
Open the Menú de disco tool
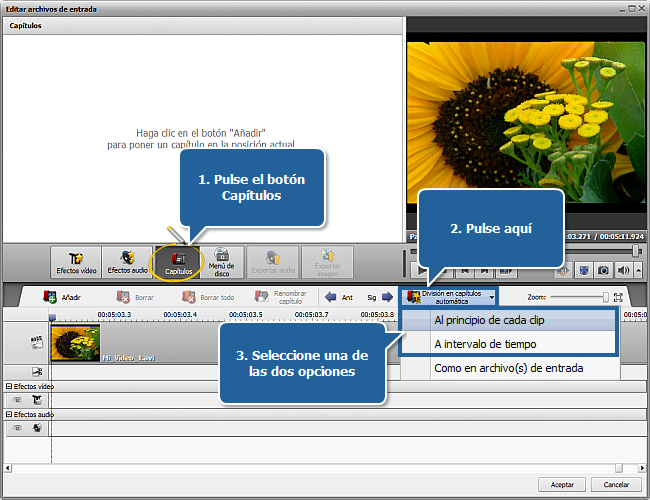pos(223,262)
